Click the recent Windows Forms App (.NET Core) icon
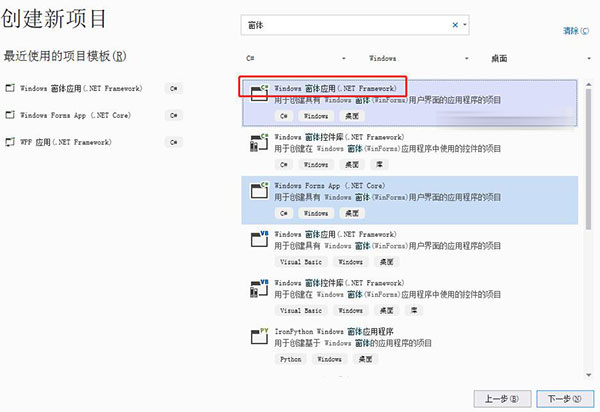Viewport: 600px width, 412px height. point(10,115)
